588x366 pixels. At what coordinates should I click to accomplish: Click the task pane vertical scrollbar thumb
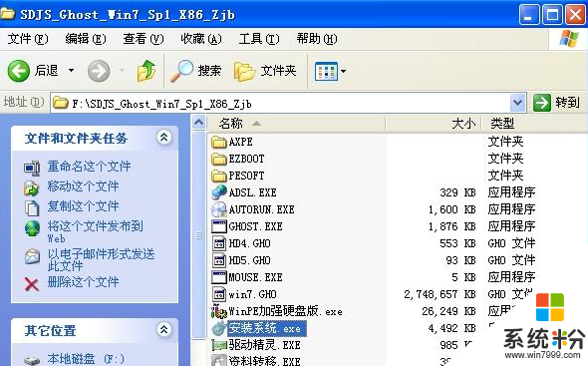coord(198,235)
